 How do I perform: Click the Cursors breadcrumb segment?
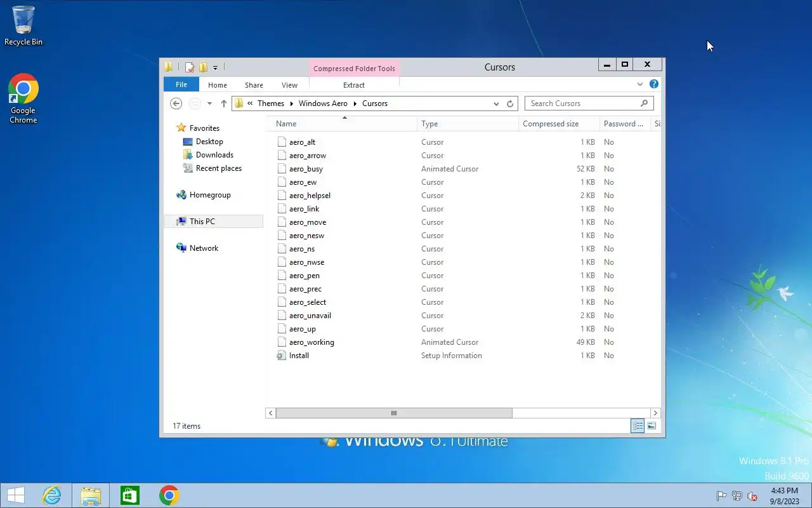[x=375, y=104]
